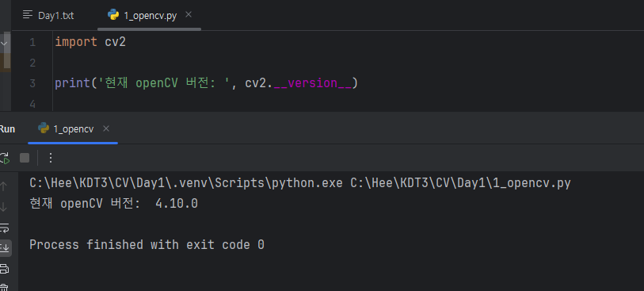
Task: Click the print console output icon
Action: pos(4,270)
